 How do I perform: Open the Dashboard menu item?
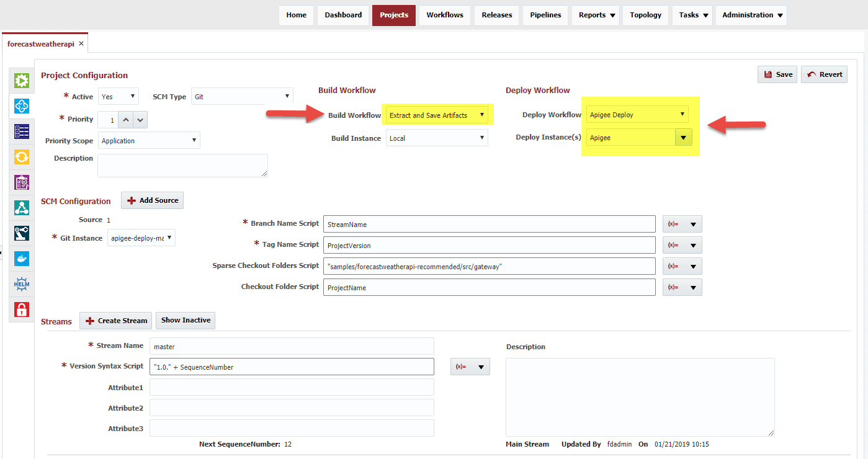pyautogui.click(x=343, y=15)
